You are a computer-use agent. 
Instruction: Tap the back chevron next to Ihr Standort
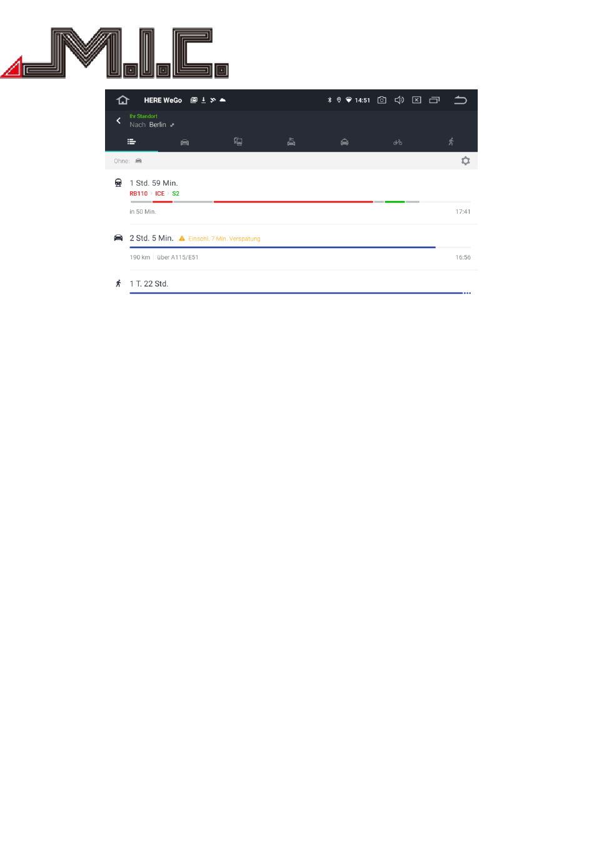click(x=118, y=121)
